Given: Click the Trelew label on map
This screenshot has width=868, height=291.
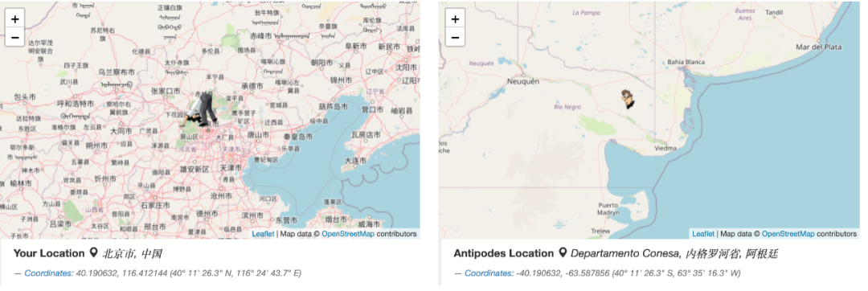Looking at the screenshot, I should pos(600,231).
